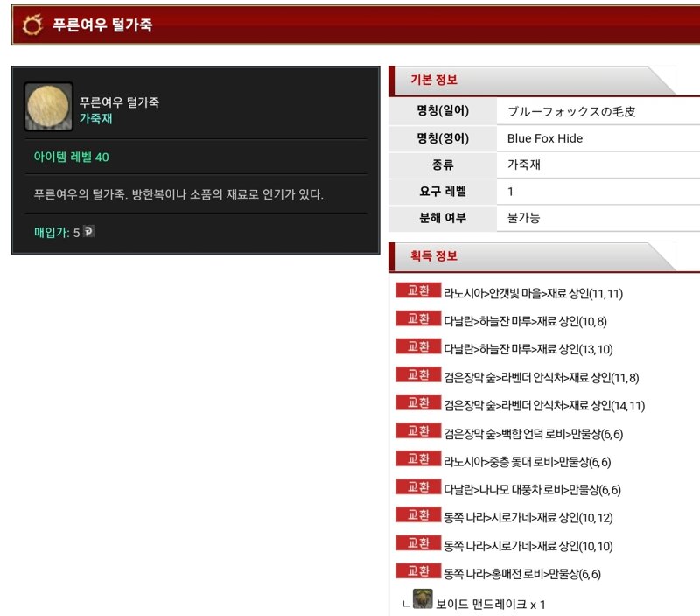This screenshot has width=700, height=616.
Task: Click the page title 푸른여우 털가죽
Action: tap(102, 24)
